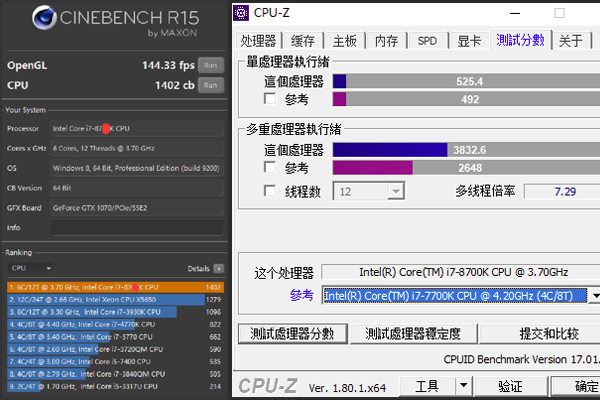Click the GeForce GTX 1070 GFX Board field
Screen dimensions: 600x400
(x=137, y=208)
